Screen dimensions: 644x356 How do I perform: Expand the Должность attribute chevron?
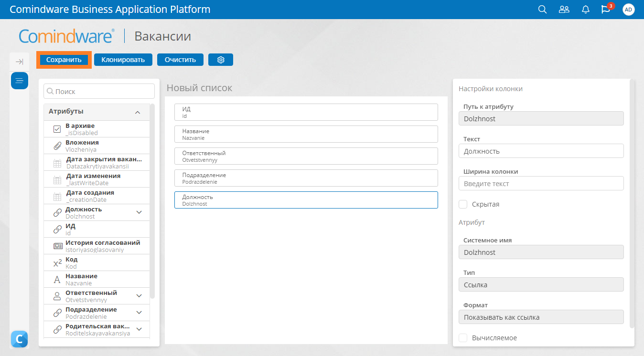point(139,212)
